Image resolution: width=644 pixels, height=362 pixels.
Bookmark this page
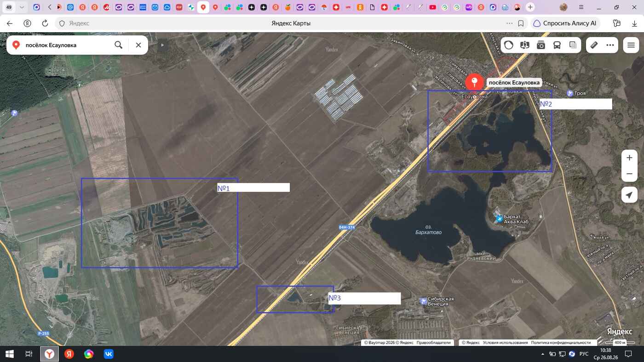[521, 23]
